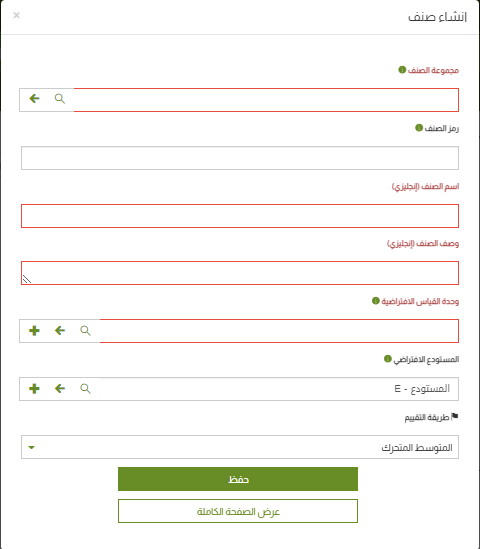480x549 pixels.
Task: Click the مجموعة الصنف text field
Action: click(x=266, y=100)
